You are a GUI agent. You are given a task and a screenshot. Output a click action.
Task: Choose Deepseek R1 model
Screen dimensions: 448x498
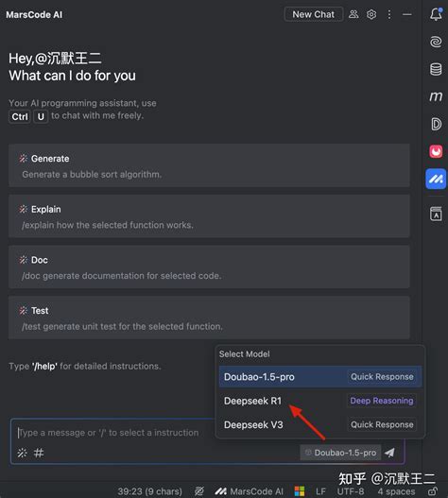(320, 401)
